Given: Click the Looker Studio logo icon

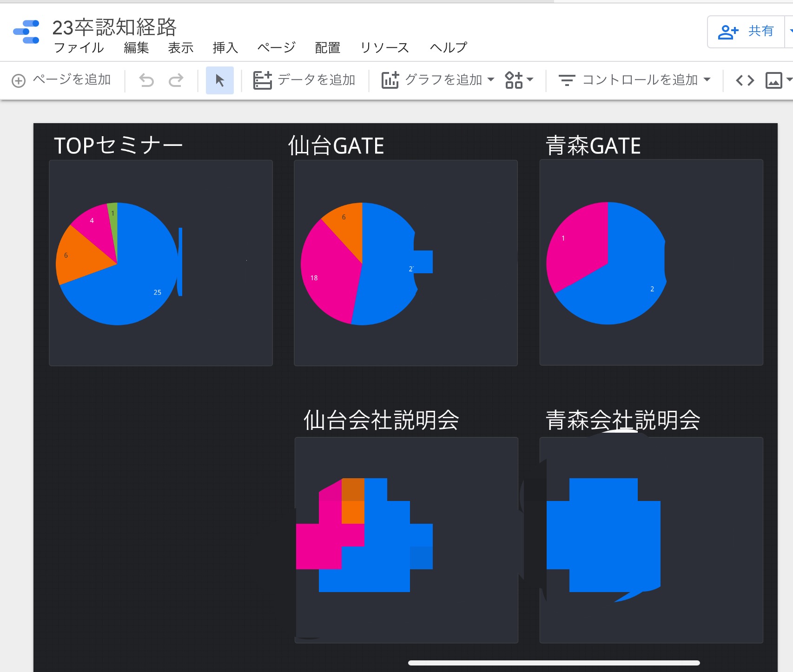Looking at the screenshot, I should coord(26,32).
